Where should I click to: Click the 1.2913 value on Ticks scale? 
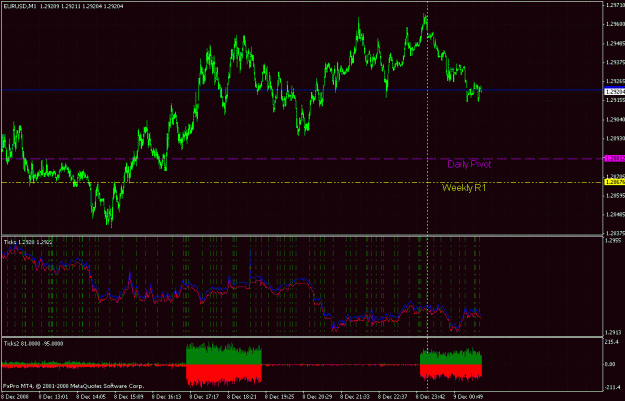click(613, 332)
